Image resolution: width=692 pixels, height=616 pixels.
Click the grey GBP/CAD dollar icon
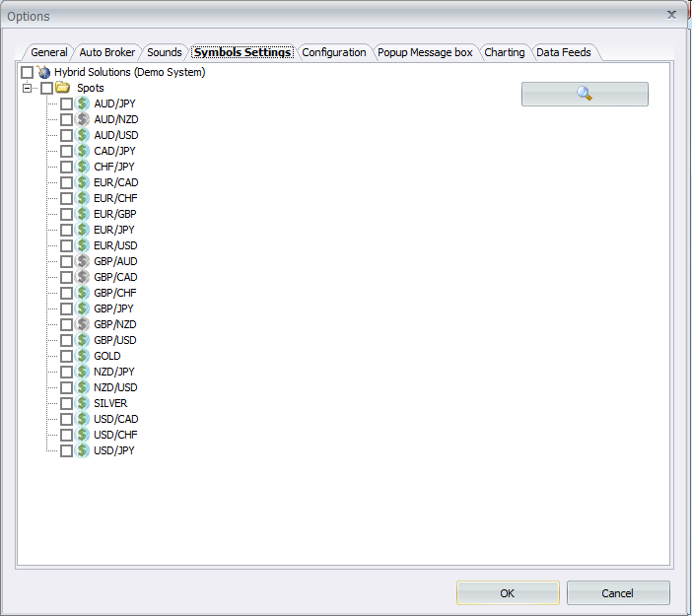click(x=82, y=277)
